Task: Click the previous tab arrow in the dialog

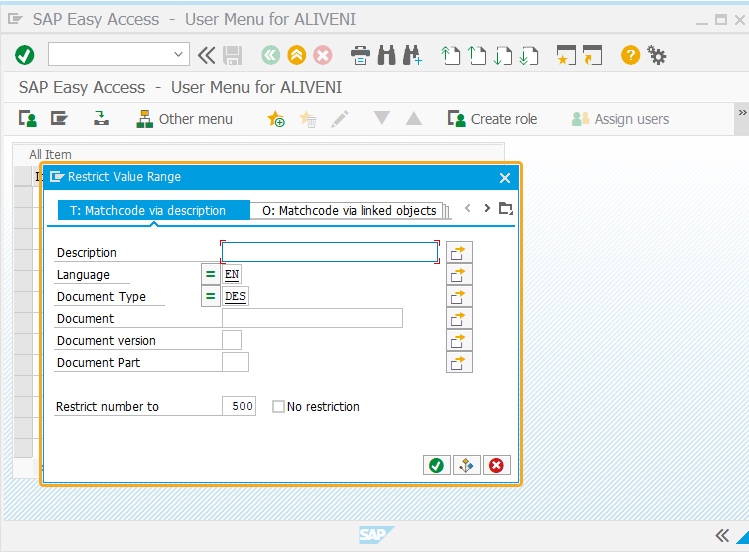Action: [x=468, y=208]
